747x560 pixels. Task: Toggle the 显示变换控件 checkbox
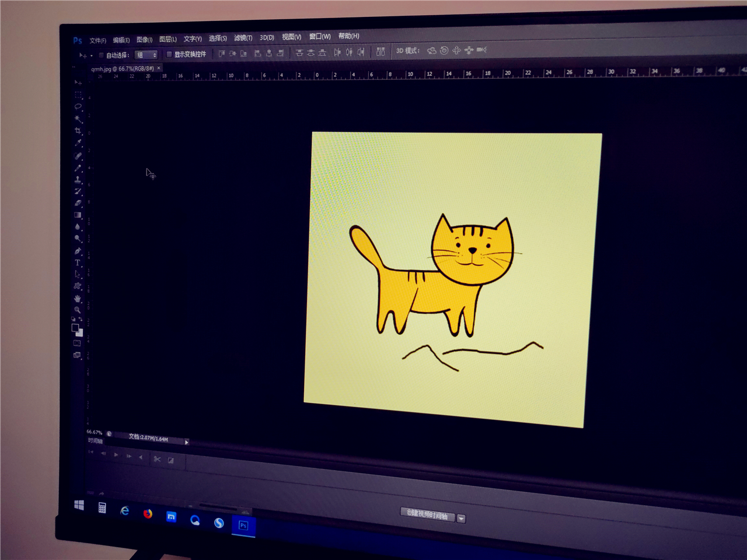(169, 54)
